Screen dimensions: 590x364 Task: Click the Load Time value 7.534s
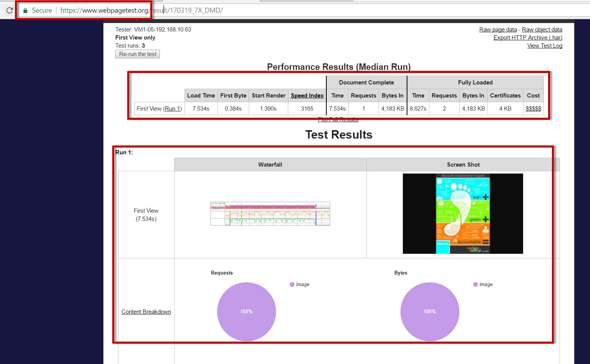201,109
